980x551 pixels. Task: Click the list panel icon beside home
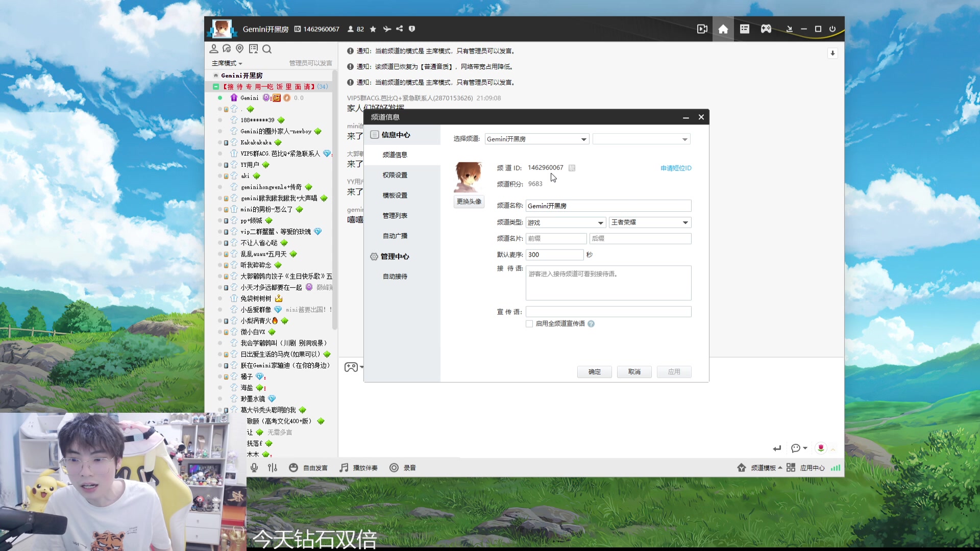[x=745, y=29]
